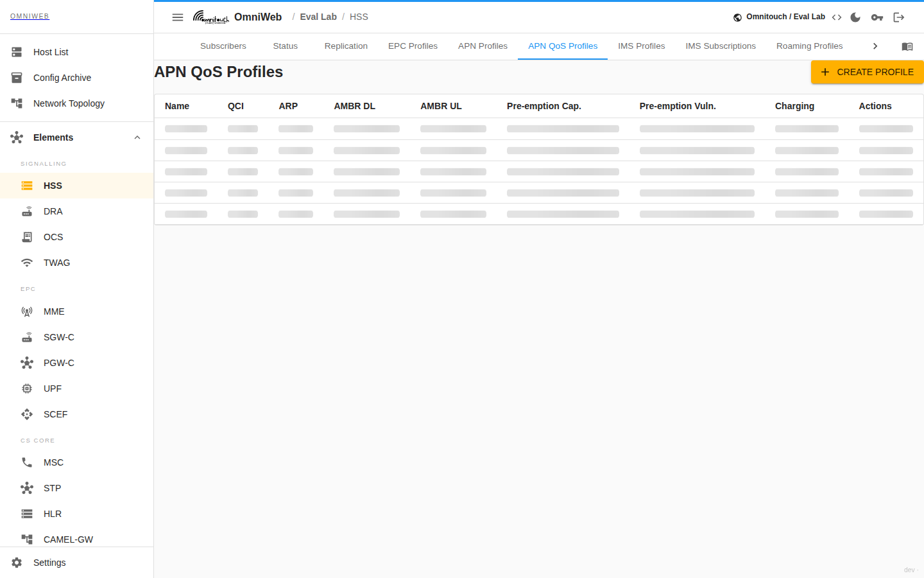This screenshot has height=578, width=924.
Task: Click the Config Archive box icon
Action: [17, 78]
